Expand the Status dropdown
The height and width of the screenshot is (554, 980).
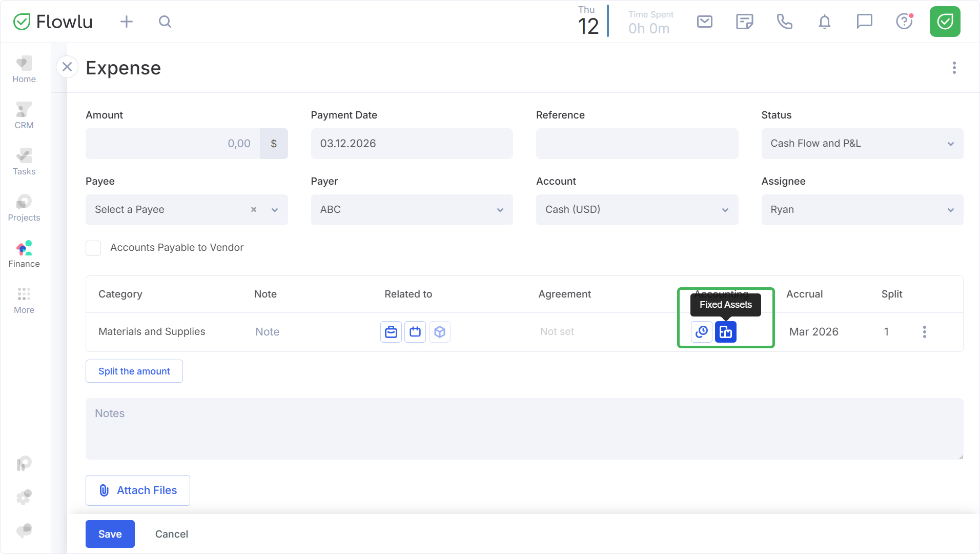pos(862,144)
